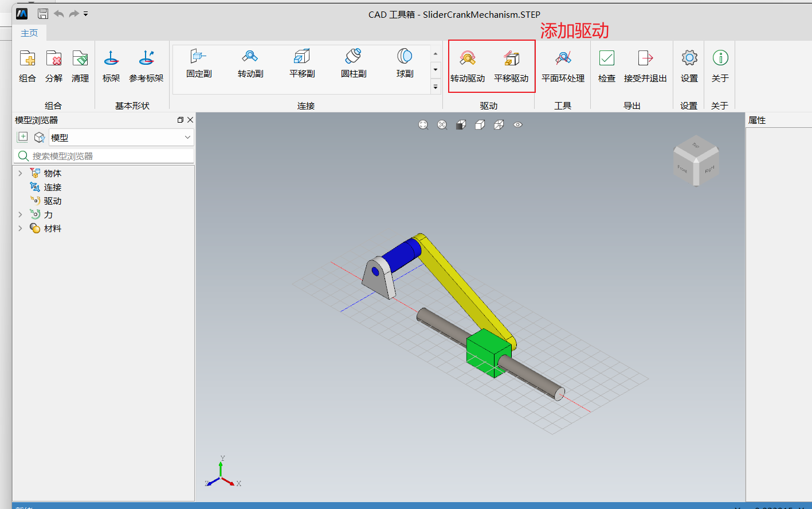
Task: Click the 组合 (Combine) tool icon
Action: click(28, 58)
